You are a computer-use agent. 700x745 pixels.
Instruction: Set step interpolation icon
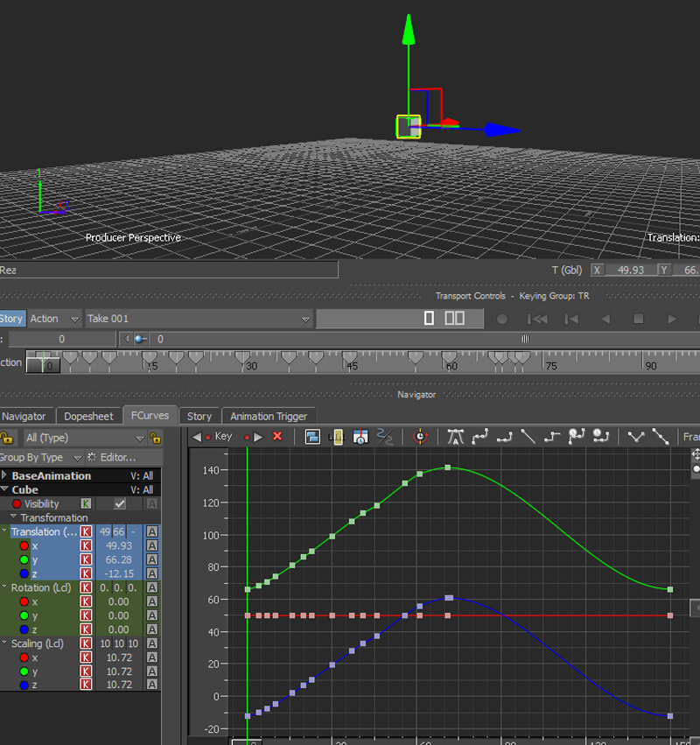(552, 437)
